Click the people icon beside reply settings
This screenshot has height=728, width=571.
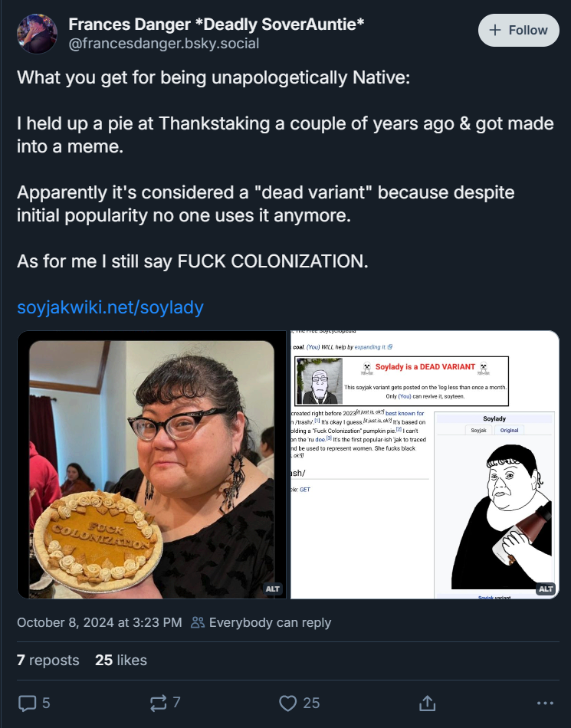pyautogui.click(x=199, y=622)
